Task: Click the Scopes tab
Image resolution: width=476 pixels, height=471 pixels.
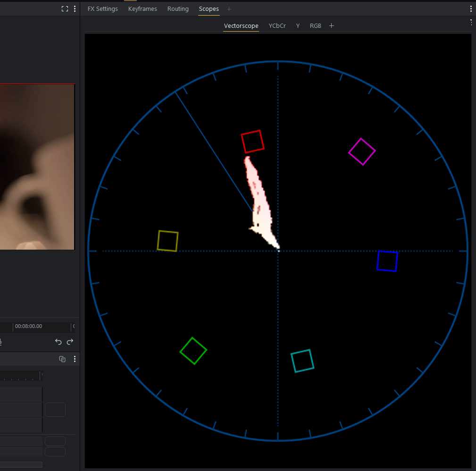Action: [x=209, y=9]
